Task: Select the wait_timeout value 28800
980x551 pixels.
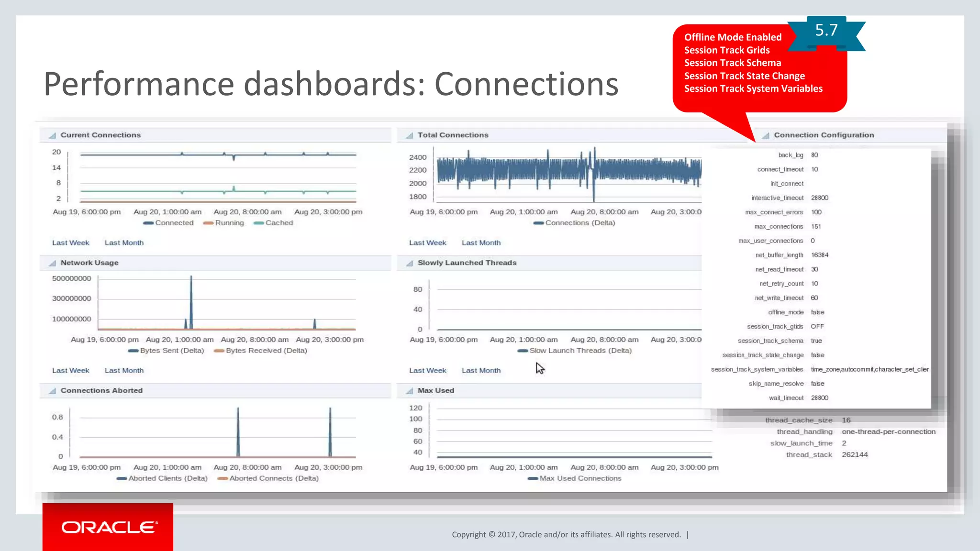Action: (820, 398)
